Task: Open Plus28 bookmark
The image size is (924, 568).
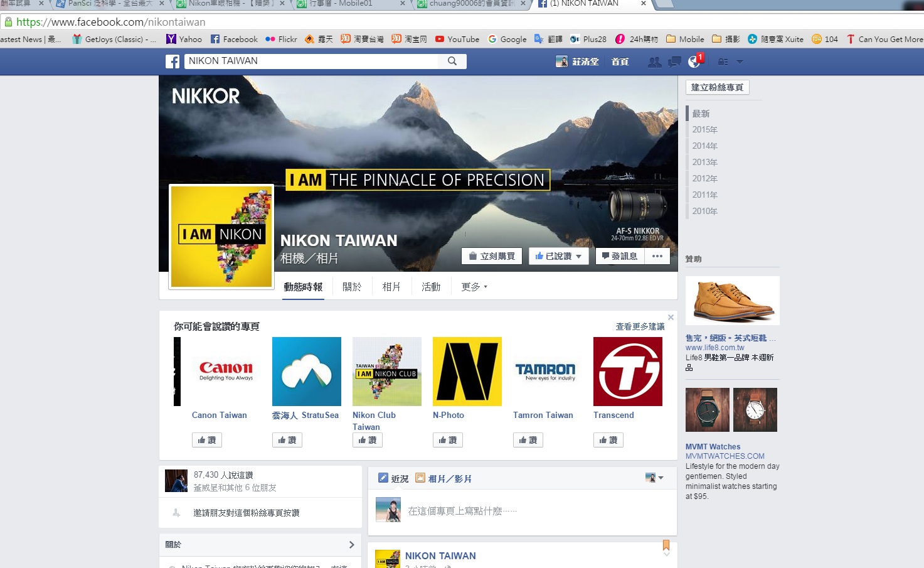Action: point(588,39)
